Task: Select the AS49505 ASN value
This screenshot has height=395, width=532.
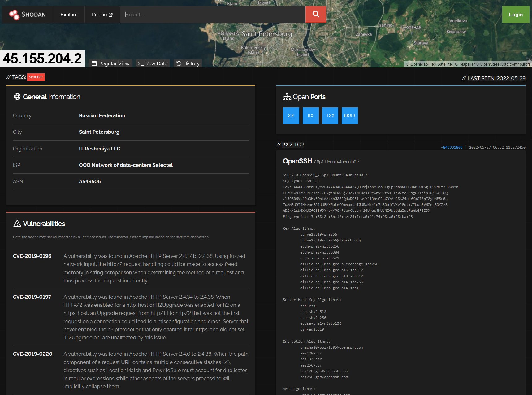Action: tap(90, 181)
